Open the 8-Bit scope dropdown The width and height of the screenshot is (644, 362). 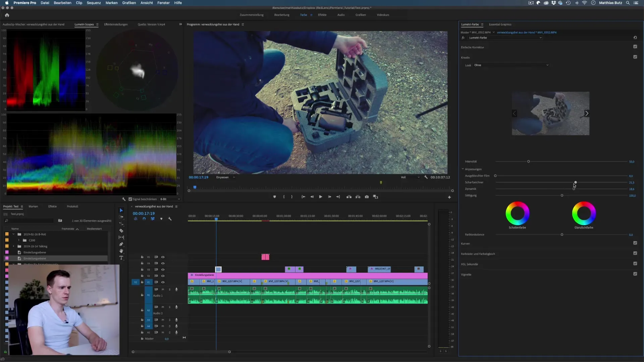point(170,199)
